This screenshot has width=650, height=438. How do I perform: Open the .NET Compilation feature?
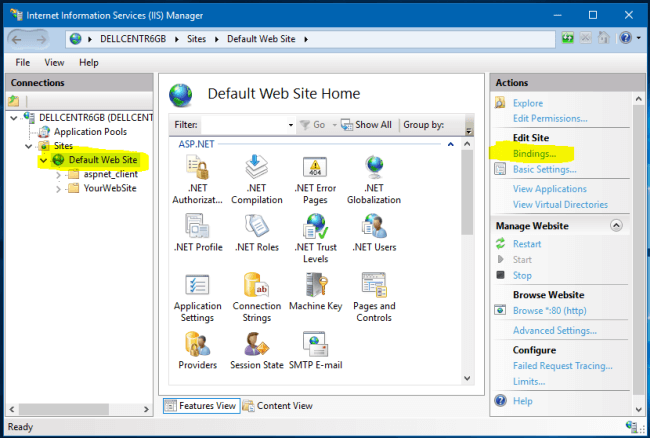coord(257,166)
